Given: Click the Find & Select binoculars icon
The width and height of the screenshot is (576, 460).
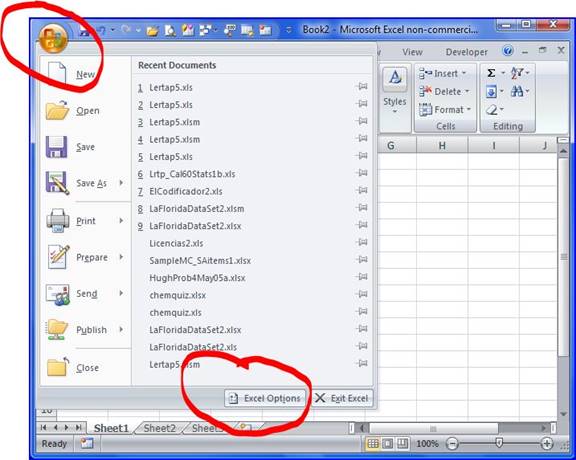Looking at the screenshot, I should pos(517,91).
